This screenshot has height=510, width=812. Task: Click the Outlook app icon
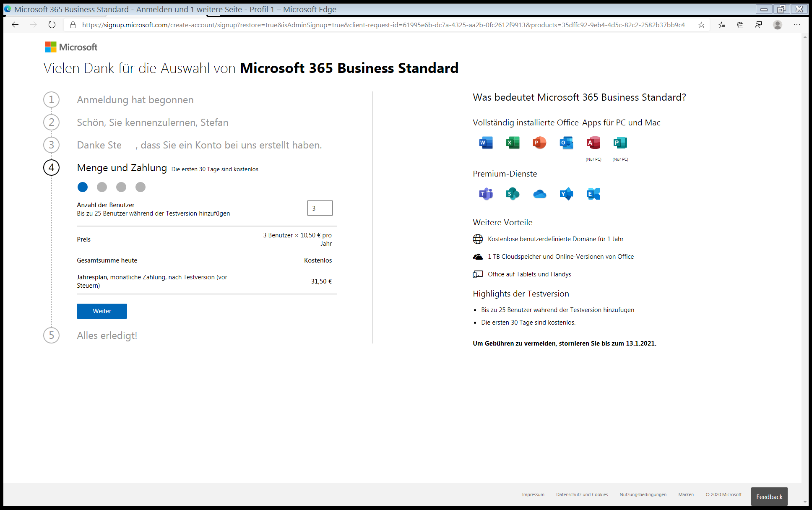pos(566,143)
